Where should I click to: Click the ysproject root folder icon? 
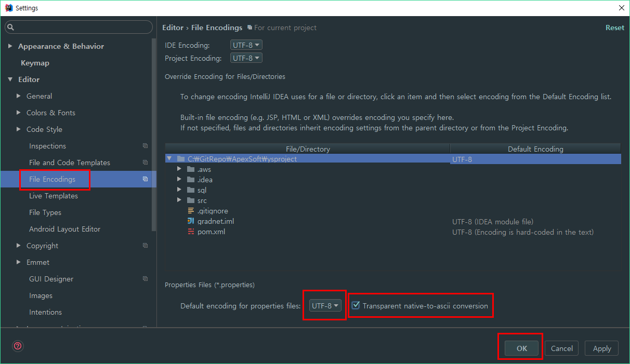pyautogui.click(x=181, y=159)
